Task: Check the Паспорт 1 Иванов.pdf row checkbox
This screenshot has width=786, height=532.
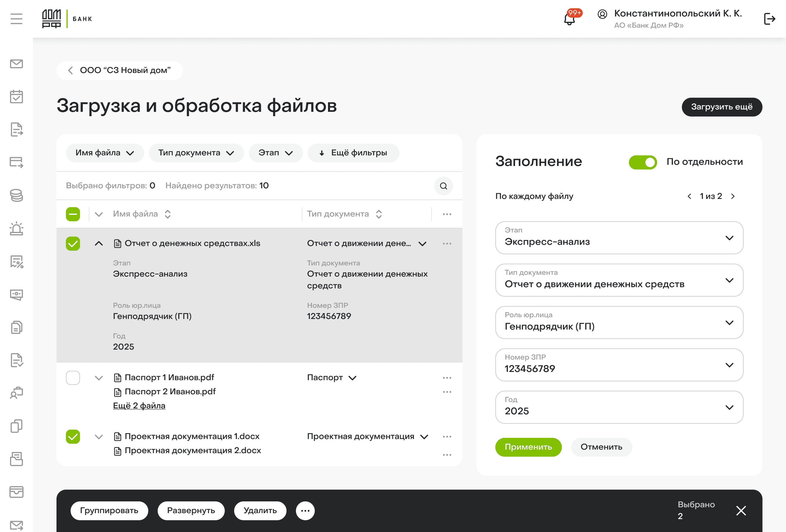Action: click(73, 378)
